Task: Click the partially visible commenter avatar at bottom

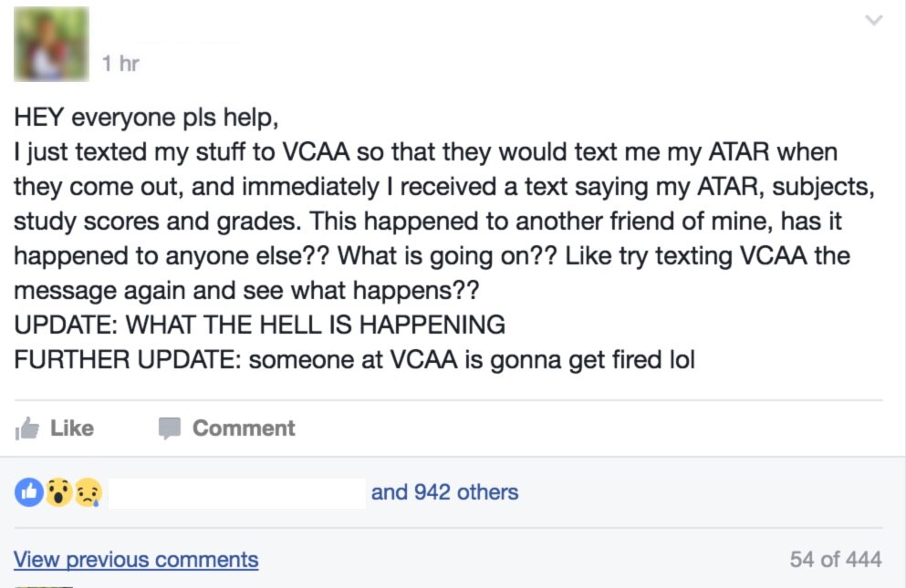Action: point(43,585)
